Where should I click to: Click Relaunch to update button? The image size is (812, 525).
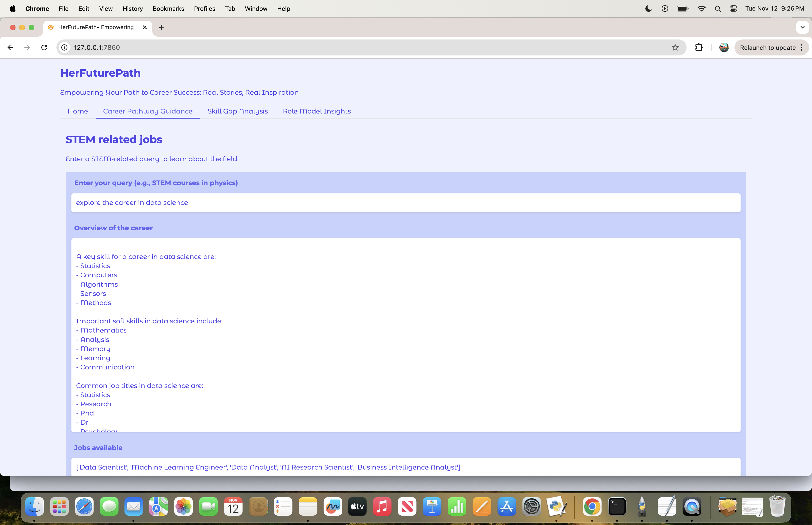pos(767,47)
